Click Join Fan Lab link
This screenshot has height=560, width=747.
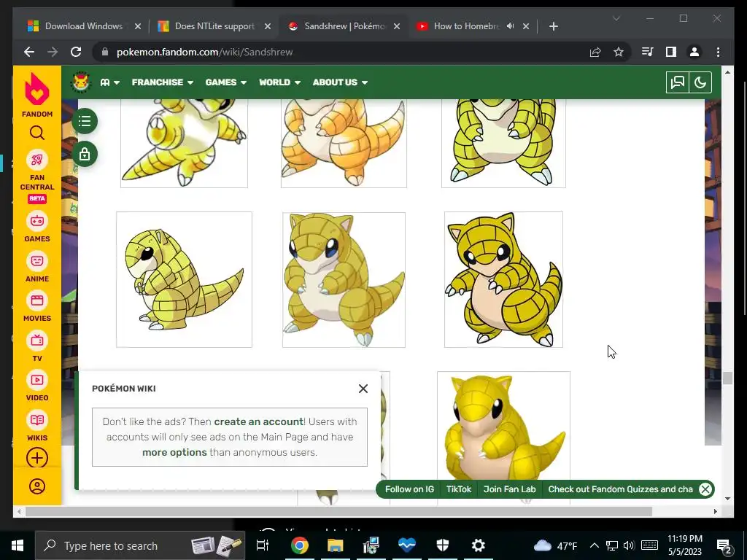(x=509, y=489)
